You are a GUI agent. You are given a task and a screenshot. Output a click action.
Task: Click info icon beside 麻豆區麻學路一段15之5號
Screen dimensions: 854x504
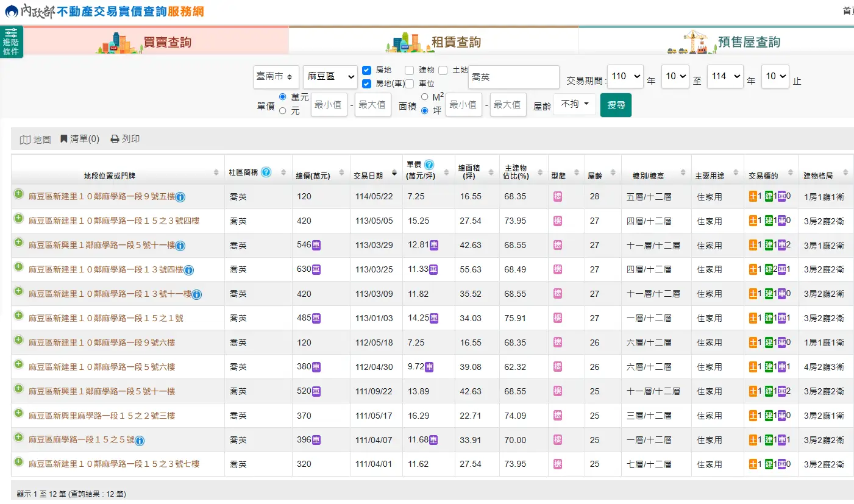click(x=140, y=441)
